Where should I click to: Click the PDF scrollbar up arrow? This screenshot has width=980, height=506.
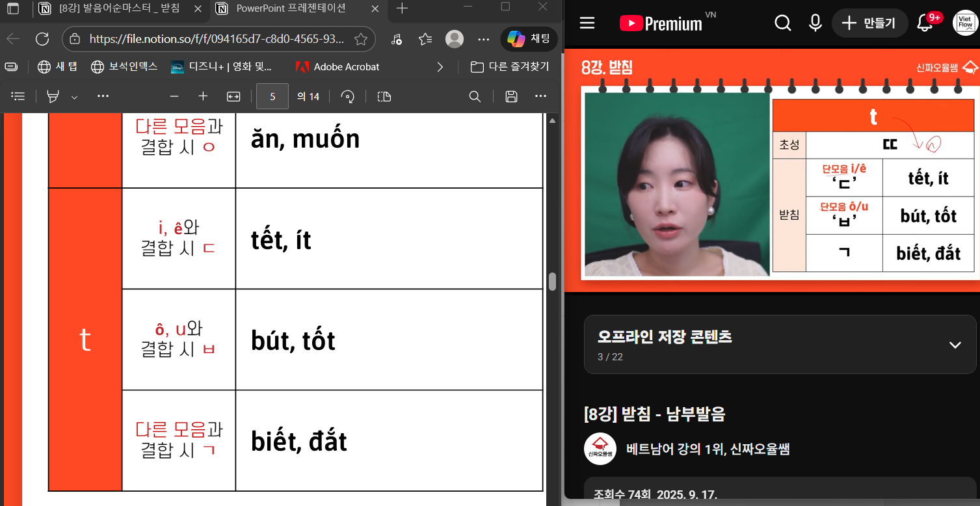click(552, 120)
